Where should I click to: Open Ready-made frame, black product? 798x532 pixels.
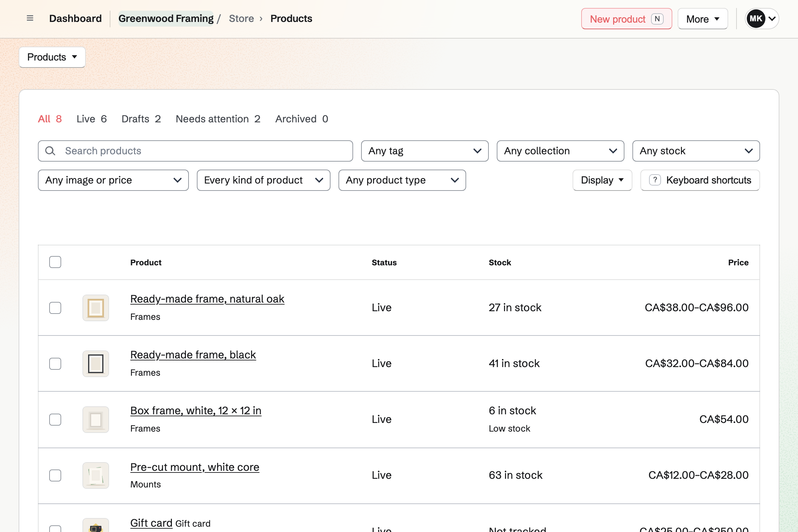193,355
